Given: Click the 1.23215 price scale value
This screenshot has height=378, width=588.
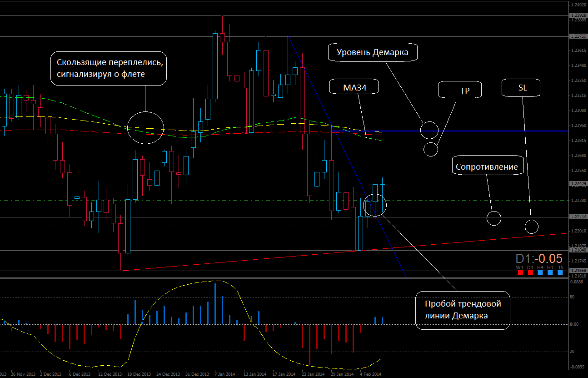Looking at the screenshot, I should pos(578,96).
